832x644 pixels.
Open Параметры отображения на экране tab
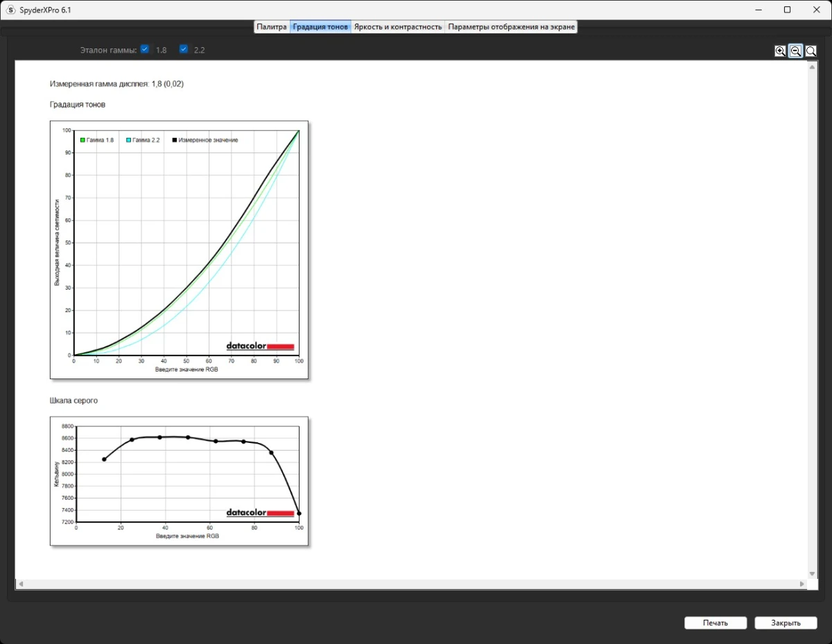(x=511, y=27)
